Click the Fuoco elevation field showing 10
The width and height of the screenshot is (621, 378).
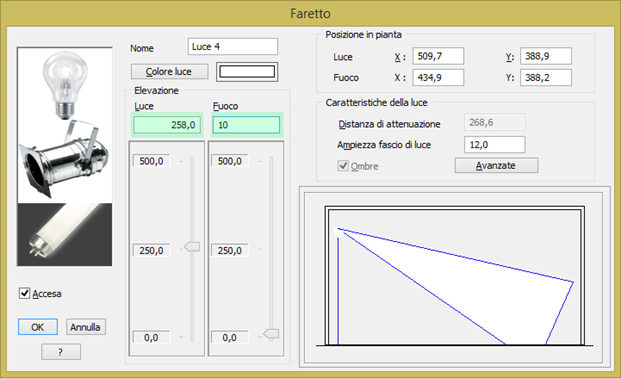[x=246, y=125]
